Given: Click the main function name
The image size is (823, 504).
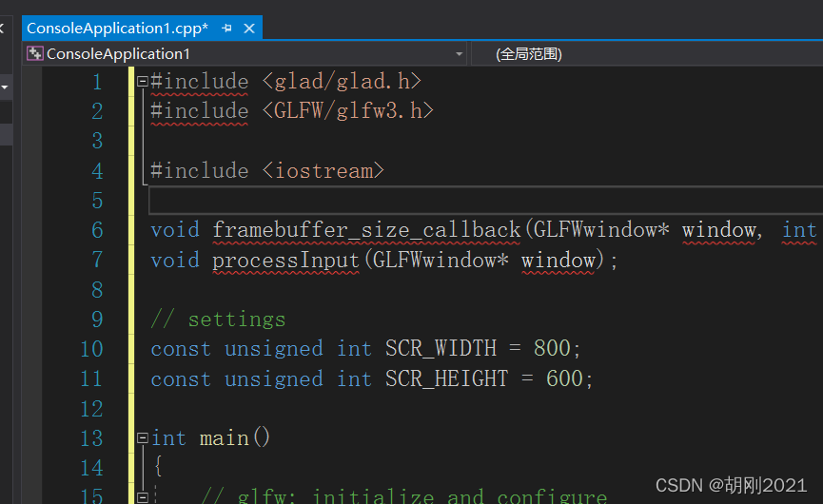Looking at the screenshot, I should [225, 438].
